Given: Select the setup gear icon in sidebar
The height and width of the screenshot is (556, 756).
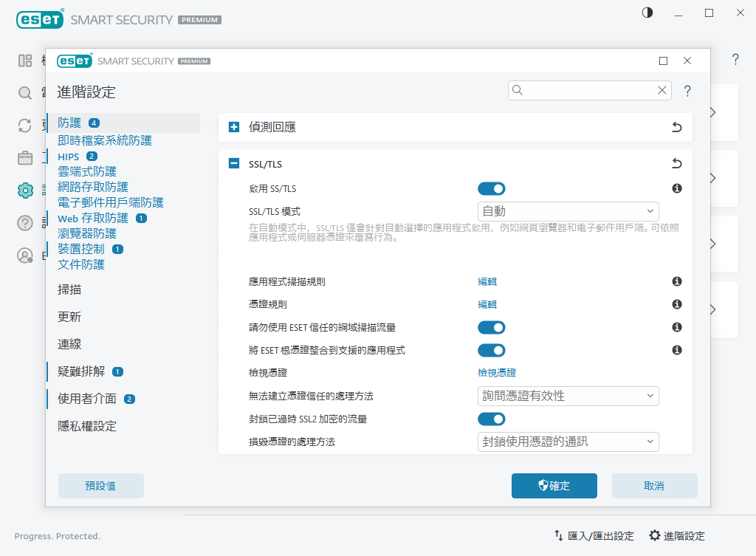Looking at the screenshot, I should click(25, 190).
